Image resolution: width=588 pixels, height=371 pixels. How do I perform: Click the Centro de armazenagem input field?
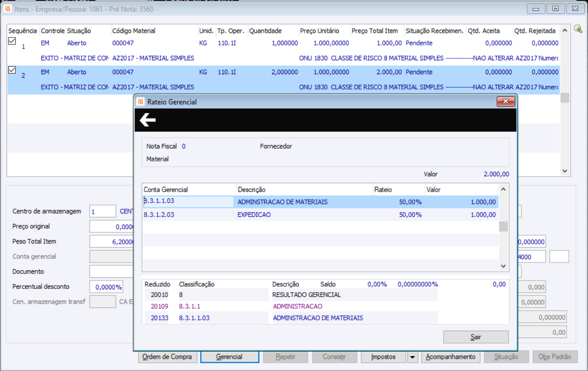(103, 211)
